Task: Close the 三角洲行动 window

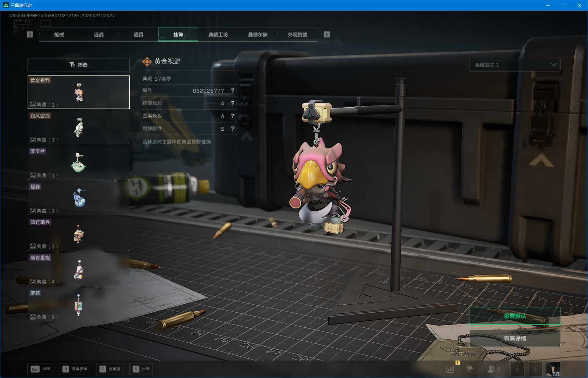Action: coord(580,5)
